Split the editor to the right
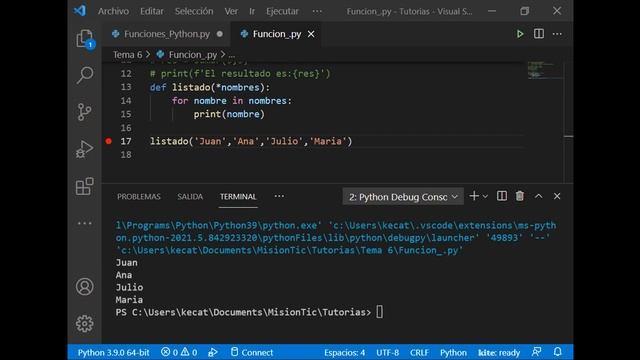Viewport: 640px width, 360px height. click(539, 34)
